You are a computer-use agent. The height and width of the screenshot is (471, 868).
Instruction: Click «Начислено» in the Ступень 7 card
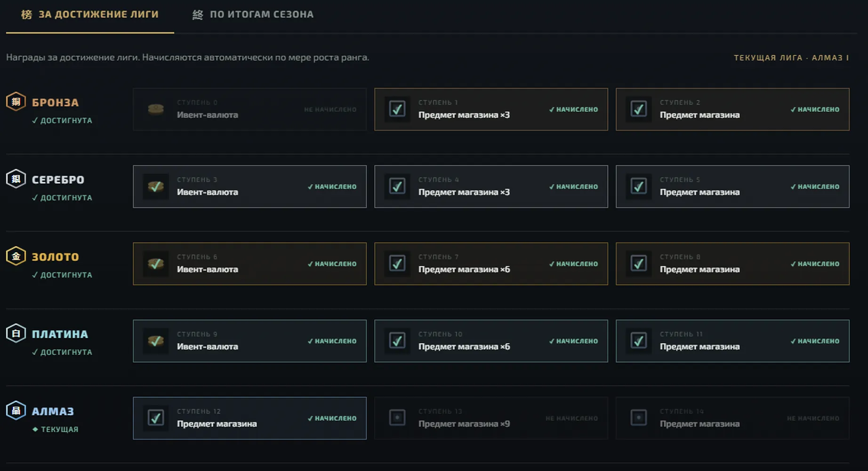(x=573, y=264)
